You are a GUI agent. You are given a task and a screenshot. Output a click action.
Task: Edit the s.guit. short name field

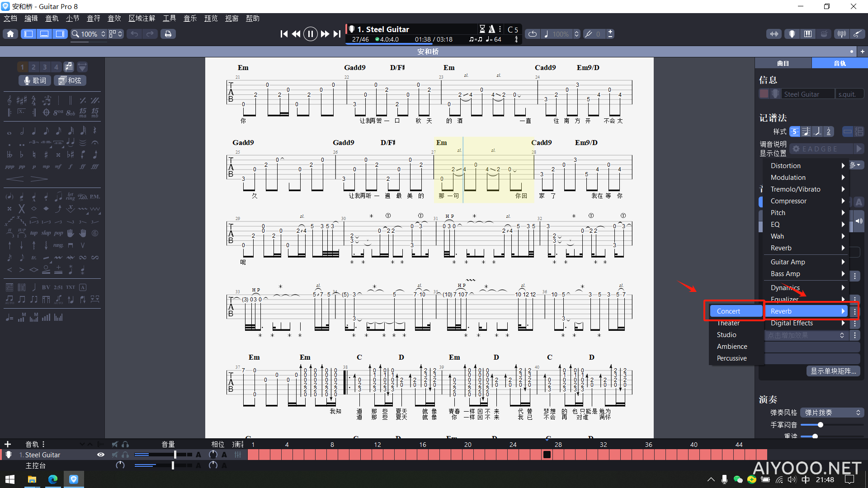[x=849, y=94]
